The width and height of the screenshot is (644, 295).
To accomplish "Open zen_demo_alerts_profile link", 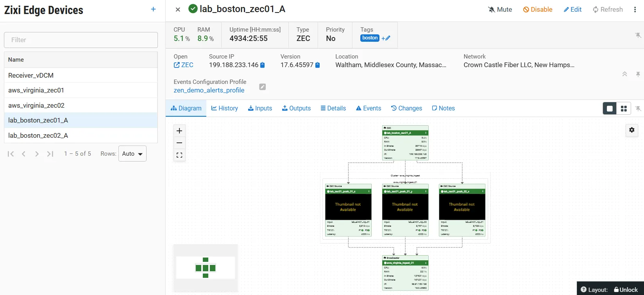I will 209,90.
